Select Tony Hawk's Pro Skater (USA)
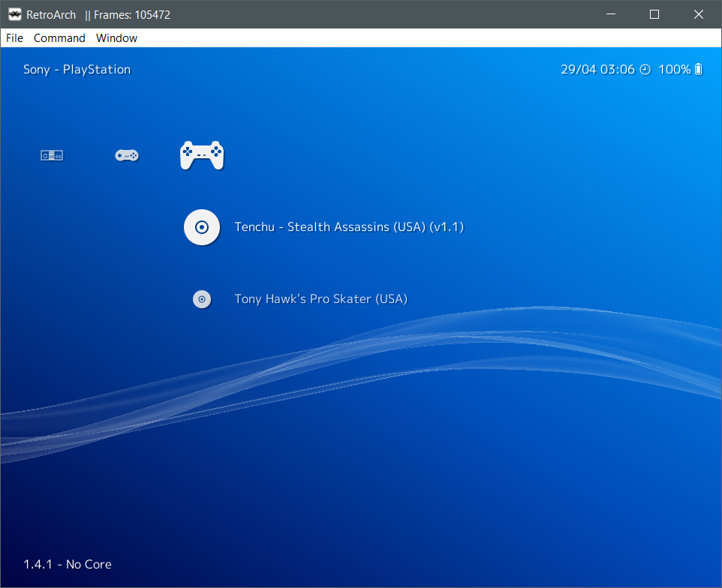Viewport: 722px width, 588px height. (321, 299)
